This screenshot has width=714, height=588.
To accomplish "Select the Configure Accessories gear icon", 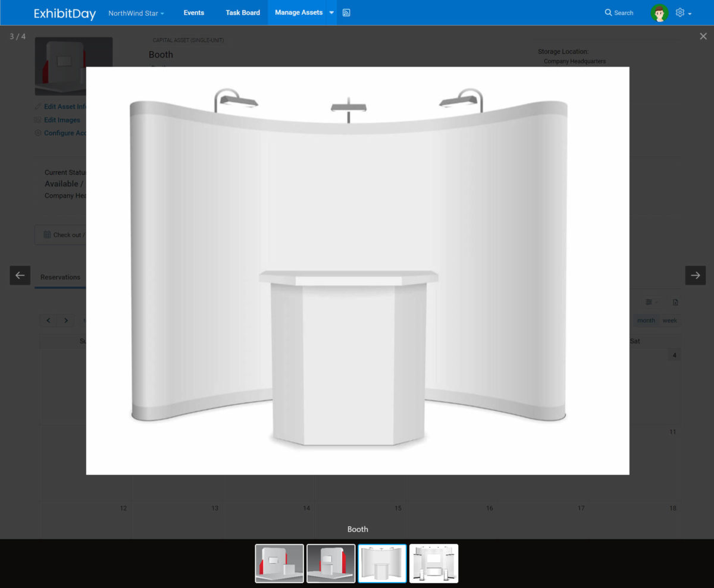I will 37,133.
